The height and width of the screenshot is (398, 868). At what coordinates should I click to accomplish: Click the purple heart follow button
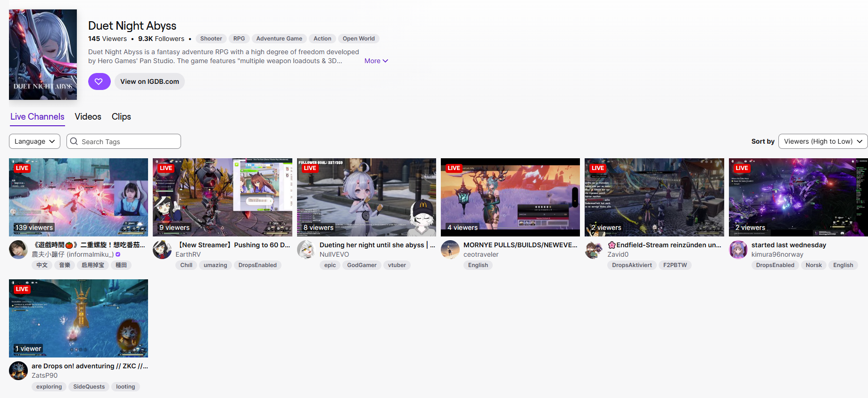(99, 81)
